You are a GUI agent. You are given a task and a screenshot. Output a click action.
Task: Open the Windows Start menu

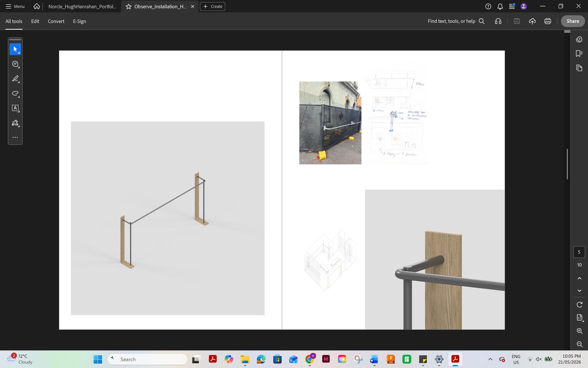98,359
